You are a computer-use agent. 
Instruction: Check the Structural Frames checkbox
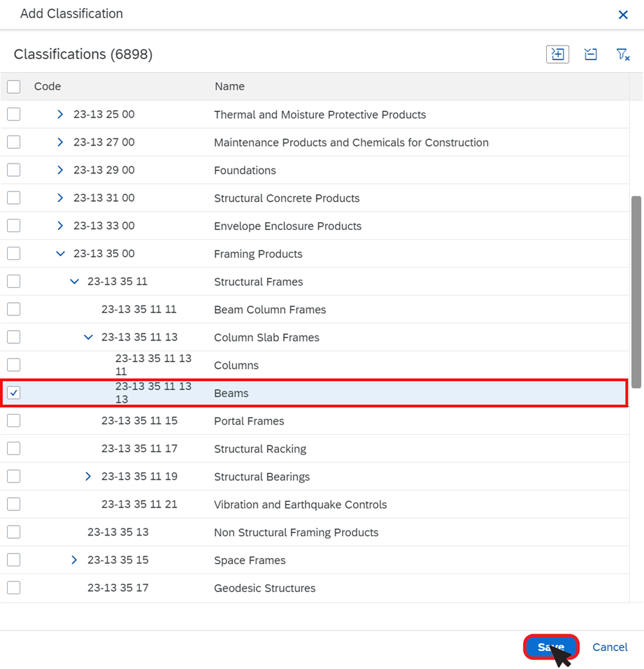[x=14, y=281]
